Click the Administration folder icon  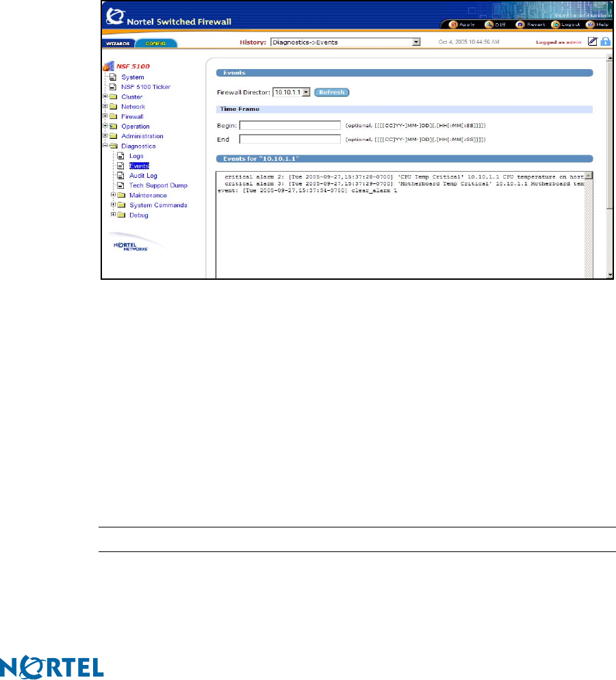pos(113,136)
